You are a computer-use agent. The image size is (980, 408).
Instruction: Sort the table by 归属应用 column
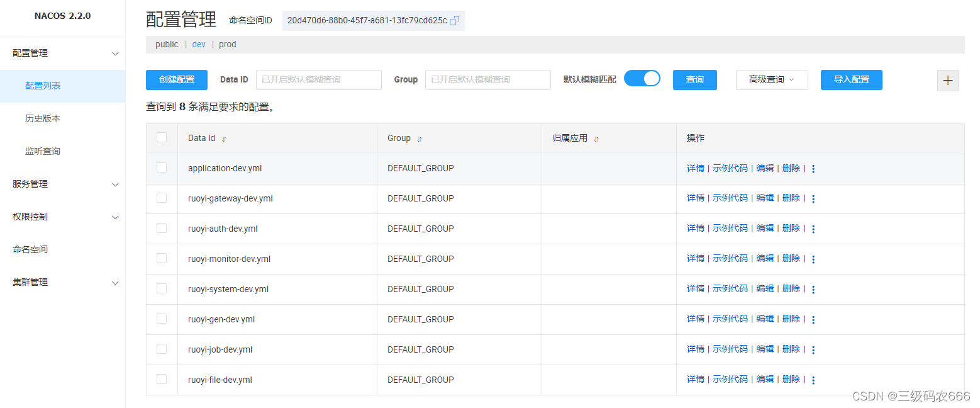(x=596, y=138)
